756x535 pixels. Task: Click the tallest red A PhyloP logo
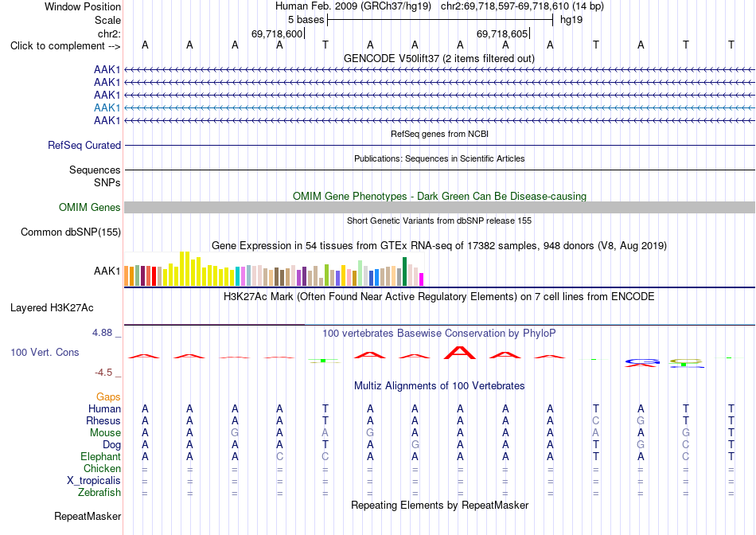click(460, 353)
